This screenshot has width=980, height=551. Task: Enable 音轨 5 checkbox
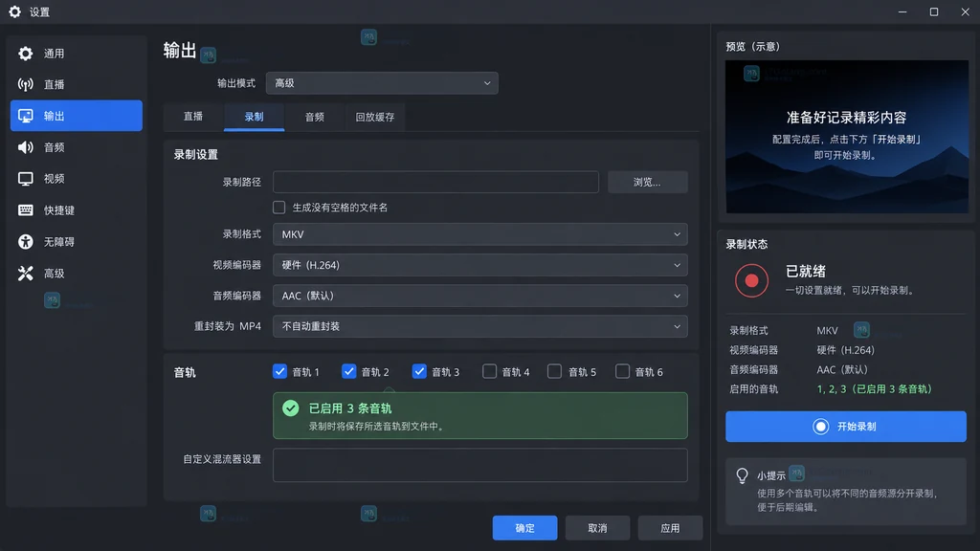click(554, 372)
